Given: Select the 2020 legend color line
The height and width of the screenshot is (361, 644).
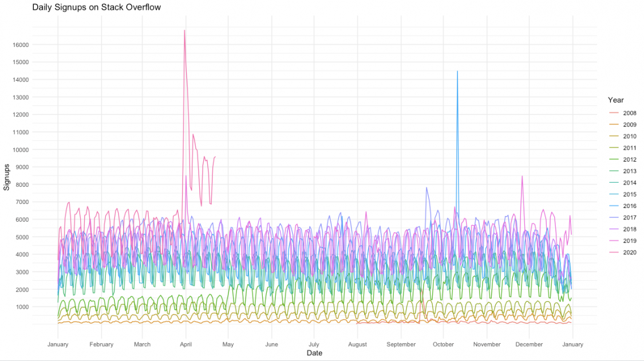Looking at the screenshot, I should tap(614, 253).
